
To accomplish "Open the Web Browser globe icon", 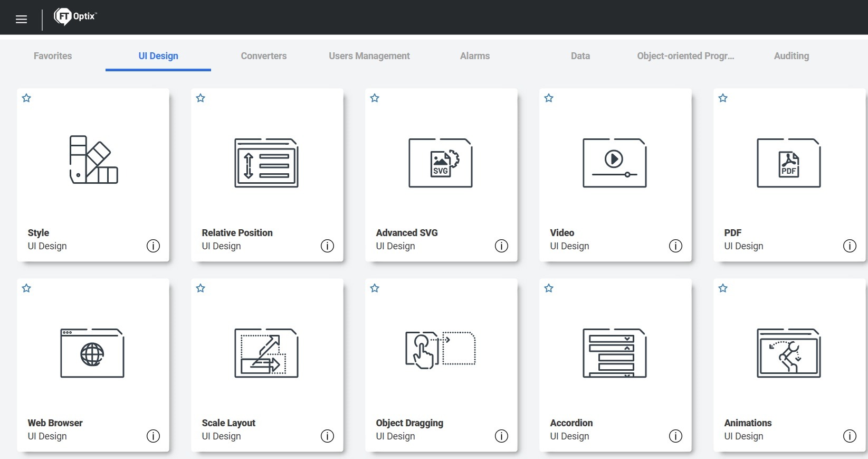I will (x=92, y=353).
